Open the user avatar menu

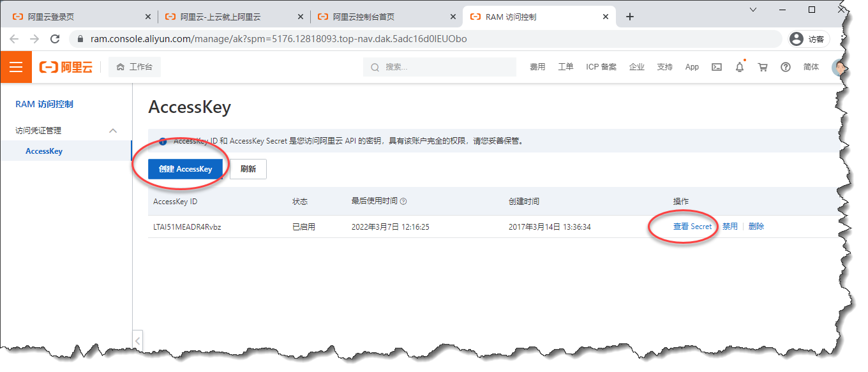pos(839,67)
